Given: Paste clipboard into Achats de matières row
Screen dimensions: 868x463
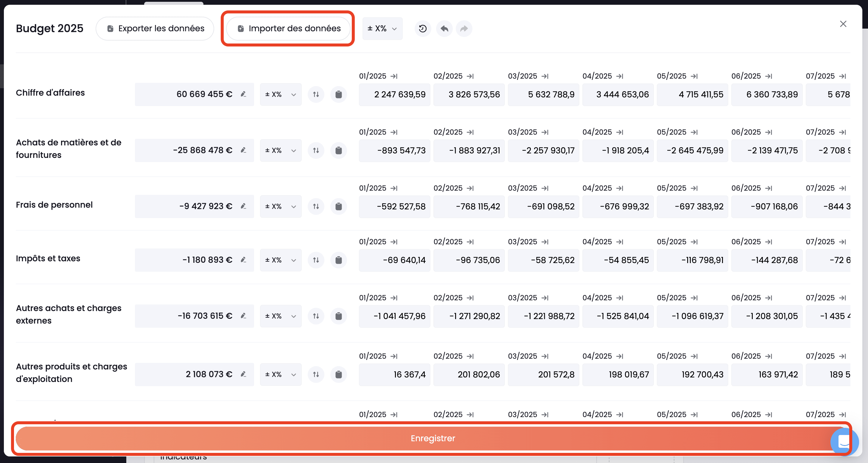Looking at the screenshot, I should [x=338, y=150].
